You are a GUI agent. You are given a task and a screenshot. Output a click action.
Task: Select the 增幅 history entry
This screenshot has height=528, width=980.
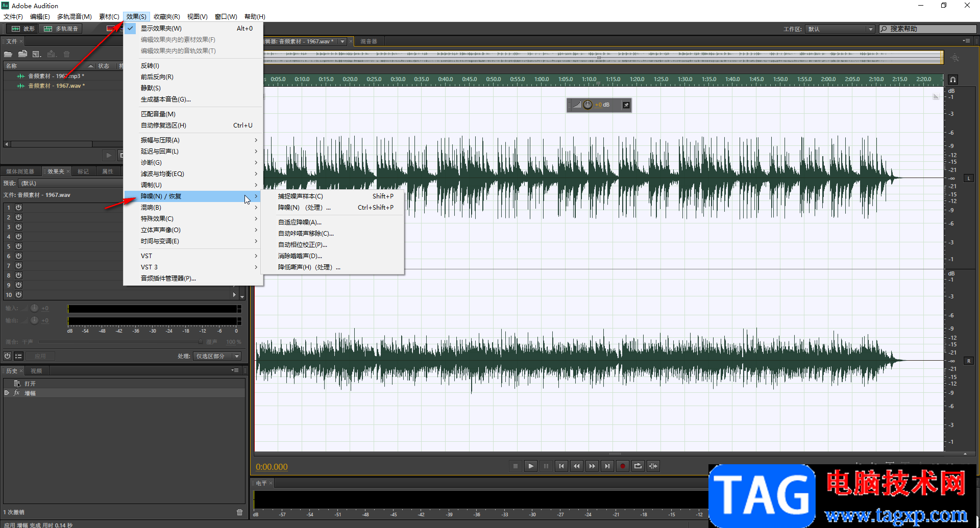[x=30, y=393]
